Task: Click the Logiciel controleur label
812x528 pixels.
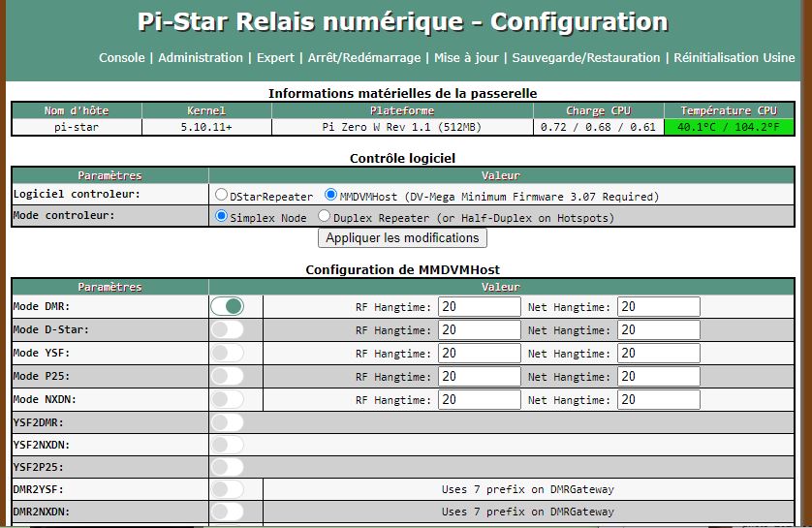Action: click(x=77, y=194)
